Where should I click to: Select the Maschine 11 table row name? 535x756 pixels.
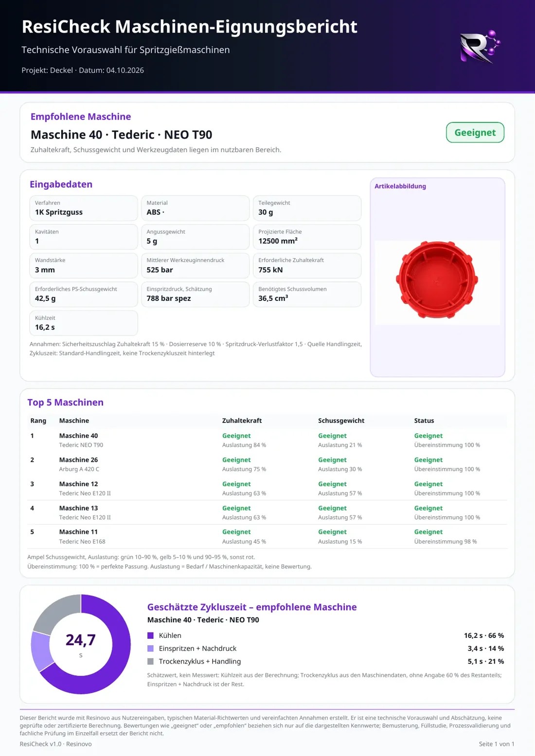click(x=78, y=532)
